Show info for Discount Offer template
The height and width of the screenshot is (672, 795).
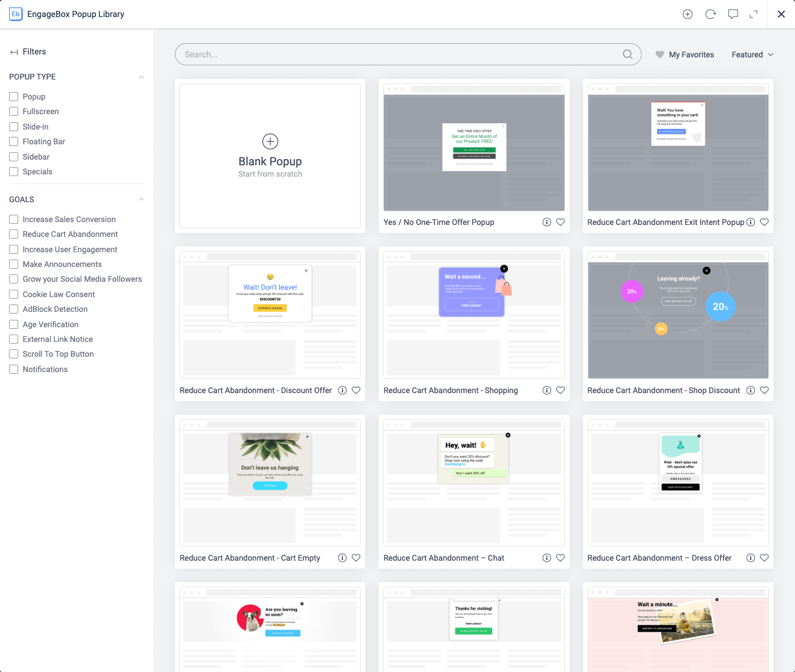tap(342, 390)
